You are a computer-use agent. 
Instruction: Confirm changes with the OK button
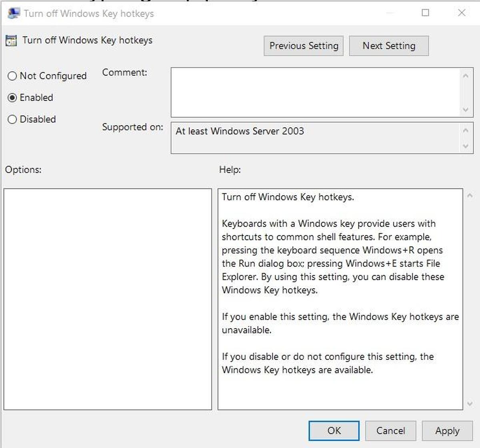point(334,431)
